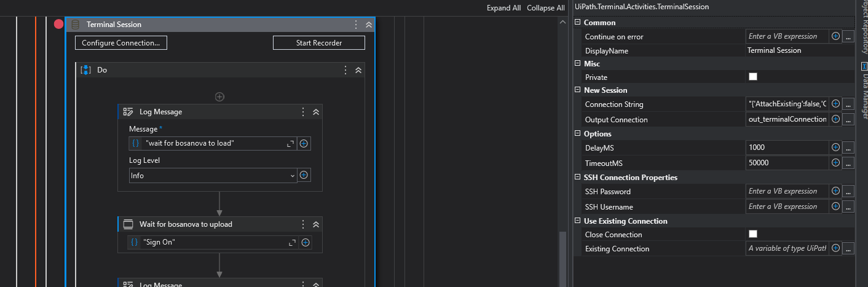Tick the Close Connection checkbox

[x=753, y=234]
